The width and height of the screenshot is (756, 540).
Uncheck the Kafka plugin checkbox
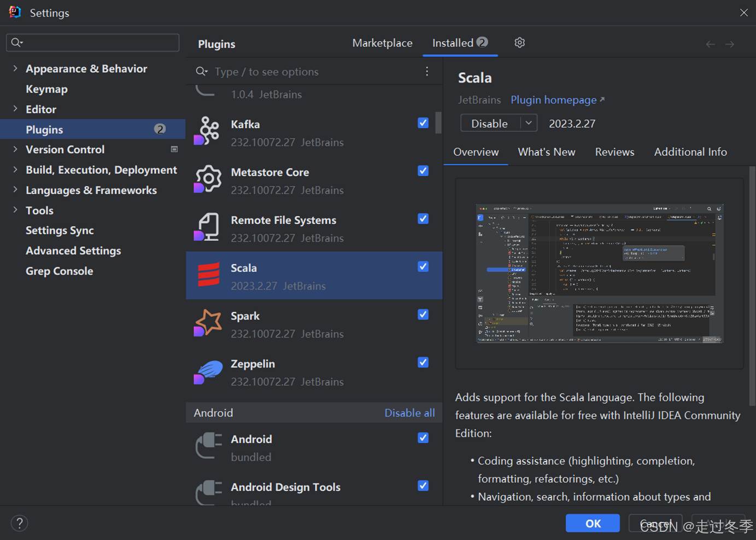[423, 123]
